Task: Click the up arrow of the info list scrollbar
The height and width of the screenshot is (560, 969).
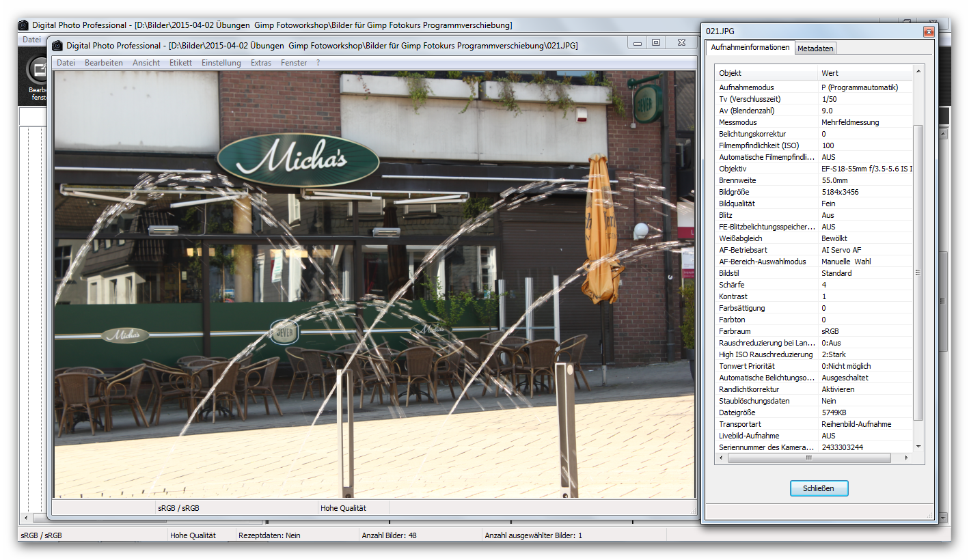Action: coord(918,70)
